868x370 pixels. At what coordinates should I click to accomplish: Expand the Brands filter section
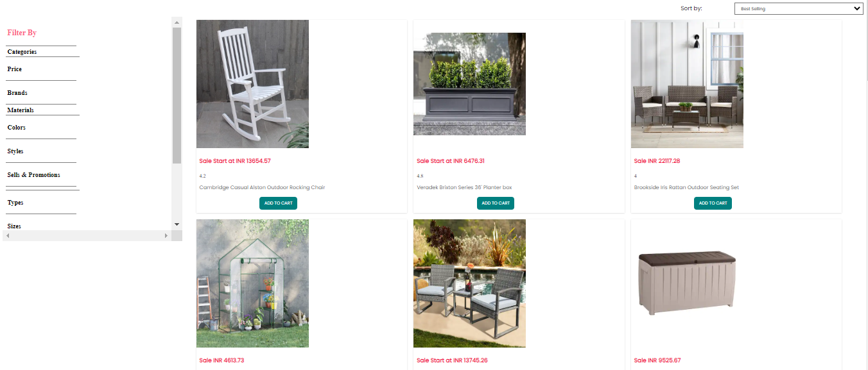17,93
